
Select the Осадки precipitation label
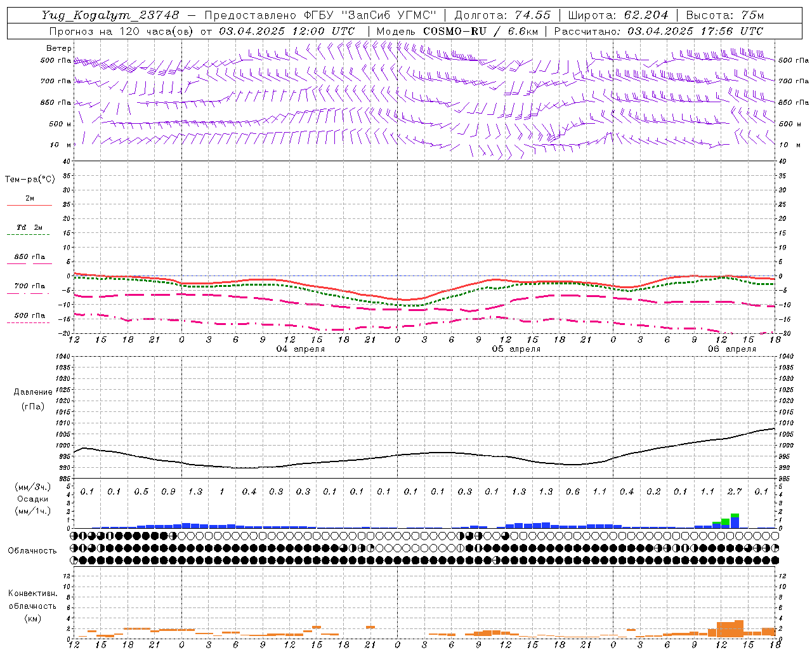pos(32,499)
